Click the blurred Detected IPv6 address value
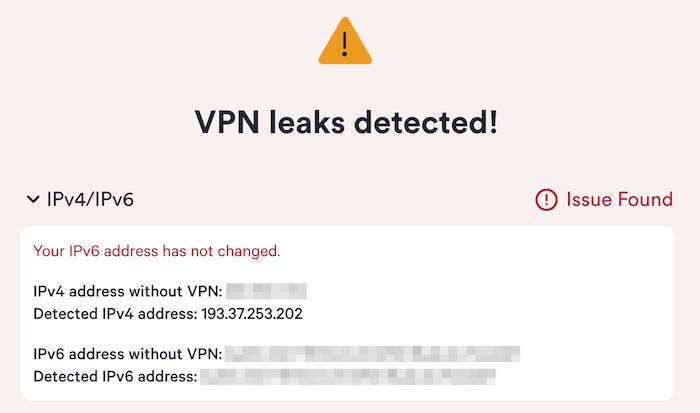Image resolution: width=700 pixels, height=413 pixels. (x=348, y=376)
